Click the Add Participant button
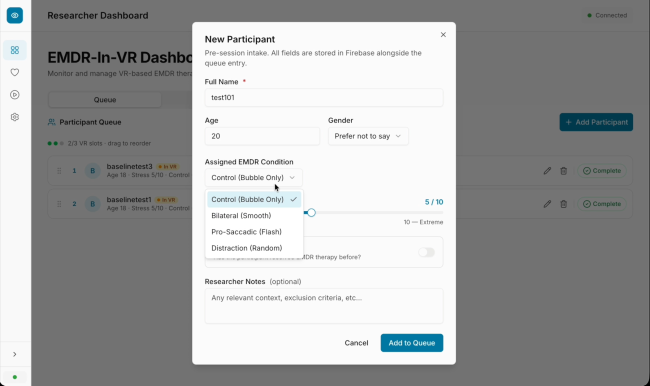The height and width of the screenshot is (386, 650). pyautogui.click(x=596, y=122)
